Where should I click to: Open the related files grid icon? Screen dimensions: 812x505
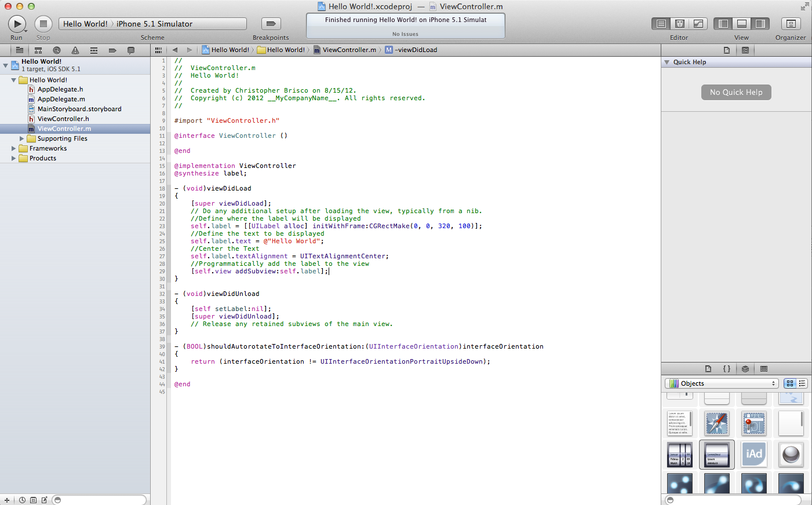click(x=158, y=50)
